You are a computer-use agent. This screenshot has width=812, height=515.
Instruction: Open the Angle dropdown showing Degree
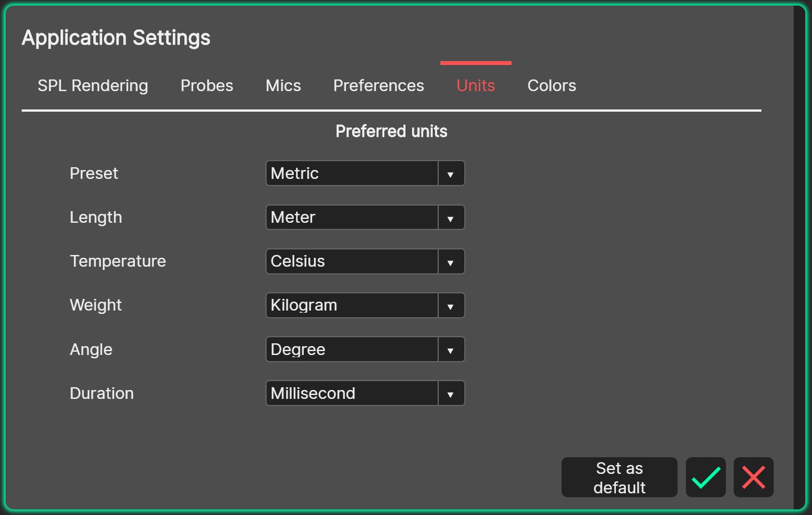pyautogui.click(x=352, y=349)
